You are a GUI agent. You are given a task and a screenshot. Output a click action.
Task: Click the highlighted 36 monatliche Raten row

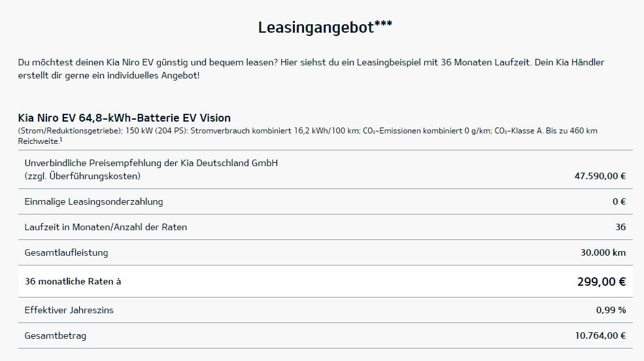pyautogui.click(x=326, y=281)
